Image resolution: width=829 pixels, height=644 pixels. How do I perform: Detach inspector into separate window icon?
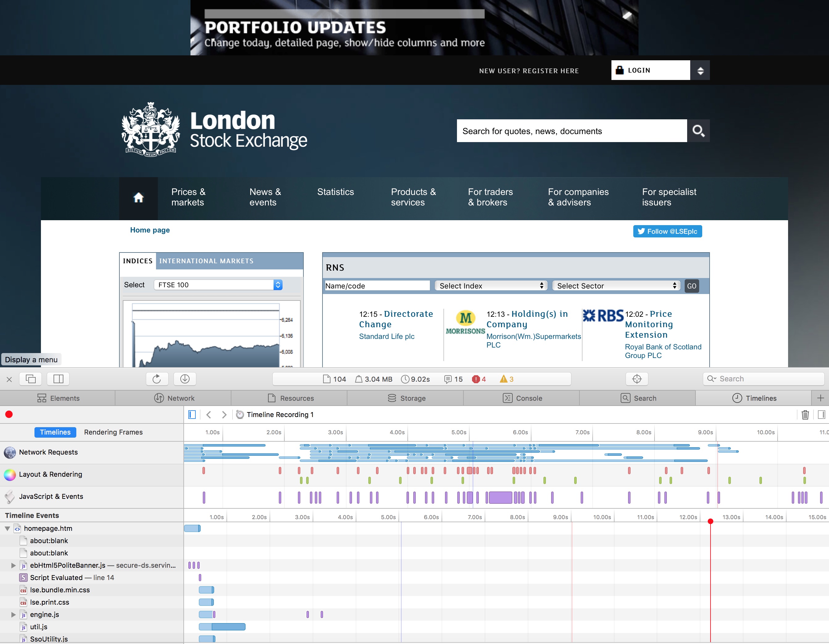(x=30, y=379)
